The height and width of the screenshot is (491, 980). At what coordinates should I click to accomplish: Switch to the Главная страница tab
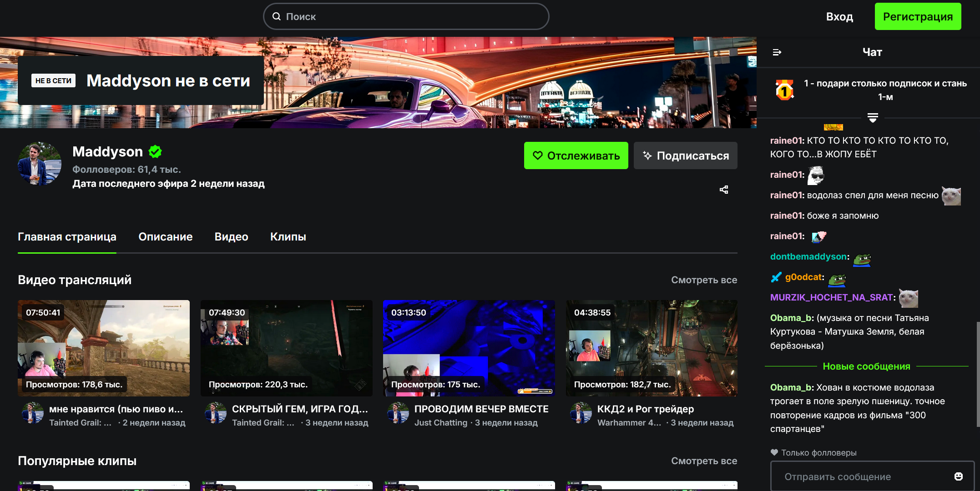[67, 237]
